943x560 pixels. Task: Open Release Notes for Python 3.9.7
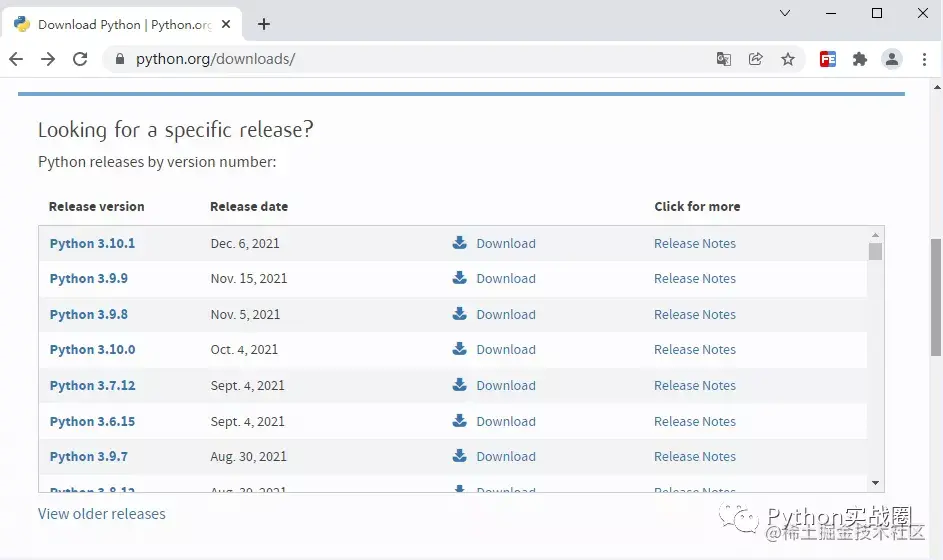click(x=695, y=457)
